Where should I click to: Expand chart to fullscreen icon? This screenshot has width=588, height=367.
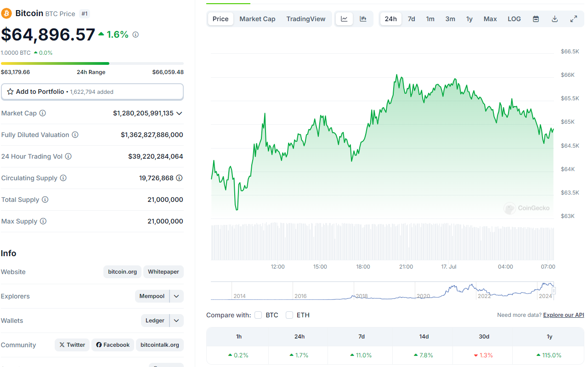point(574,19)
